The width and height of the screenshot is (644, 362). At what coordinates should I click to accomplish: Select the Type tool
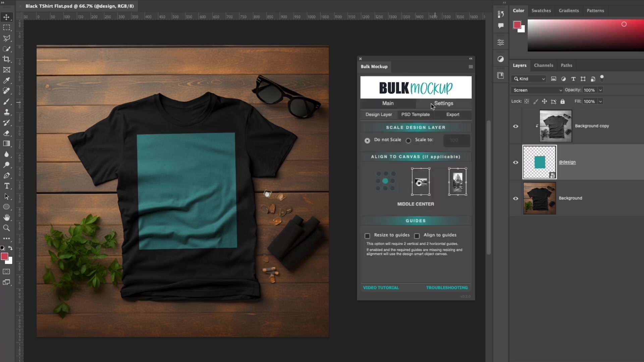7,186
